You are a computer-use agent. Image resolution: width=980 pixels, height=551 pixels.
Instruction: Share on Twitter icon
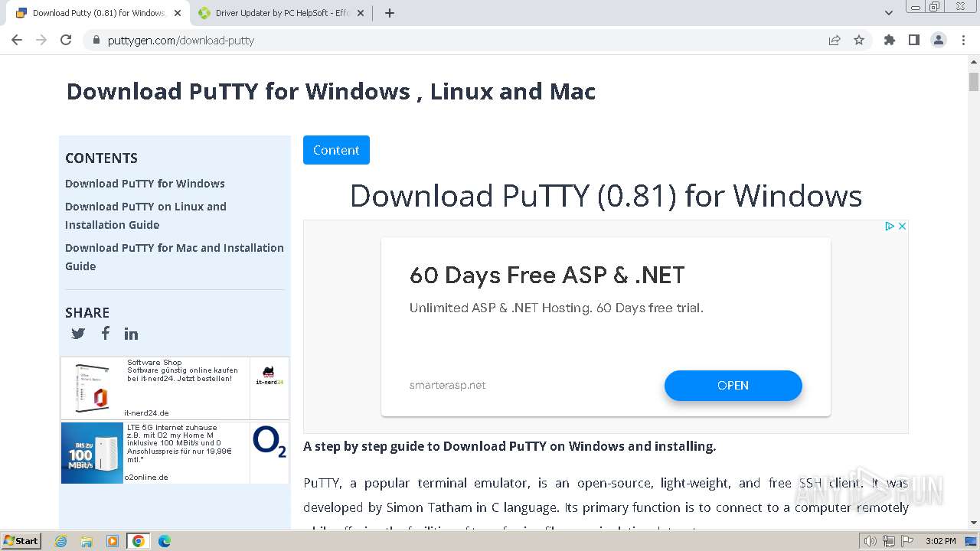(78, 334)
